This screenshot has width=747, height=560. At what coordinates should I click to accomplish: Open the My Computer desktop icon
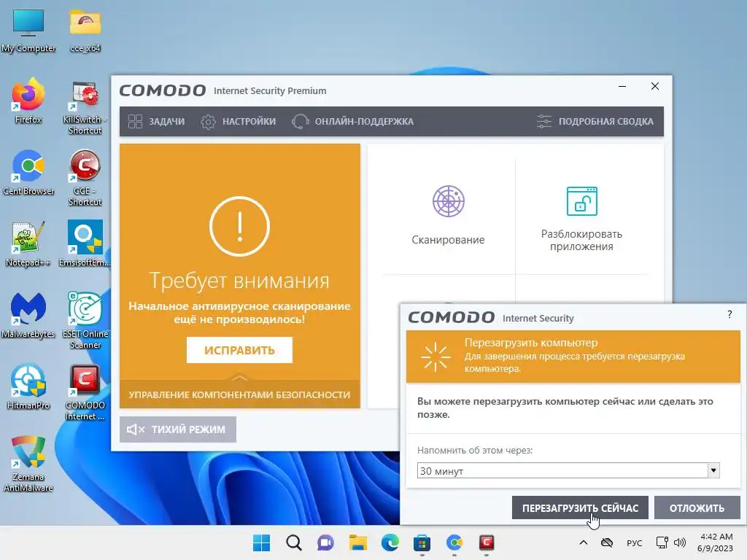28,31
